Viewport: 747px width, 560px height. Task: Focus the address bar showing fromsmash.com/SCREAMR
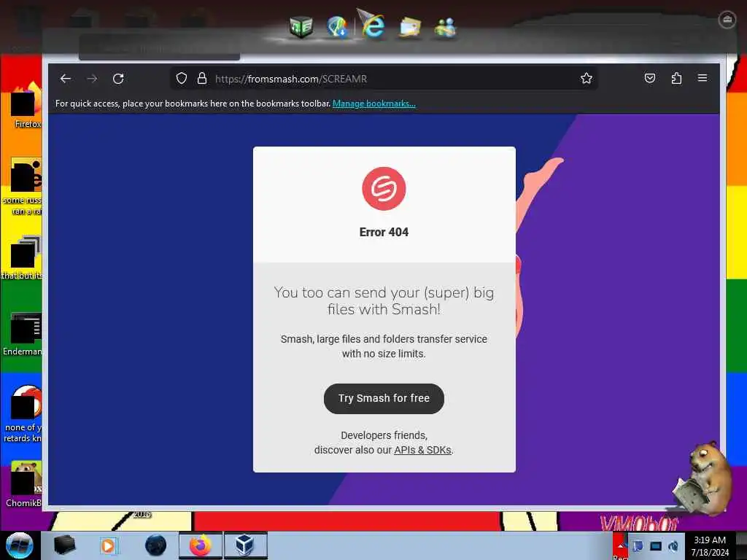[x=384, y=79]
